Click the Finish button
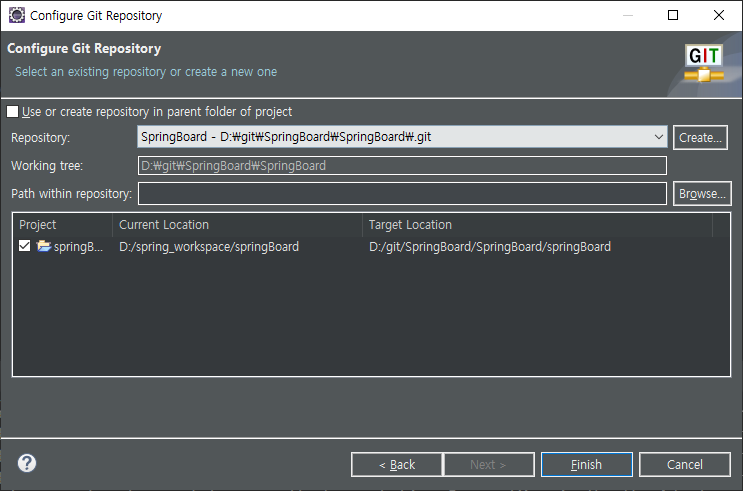Viewport: 743px width, 491px height. click(587, 464)
